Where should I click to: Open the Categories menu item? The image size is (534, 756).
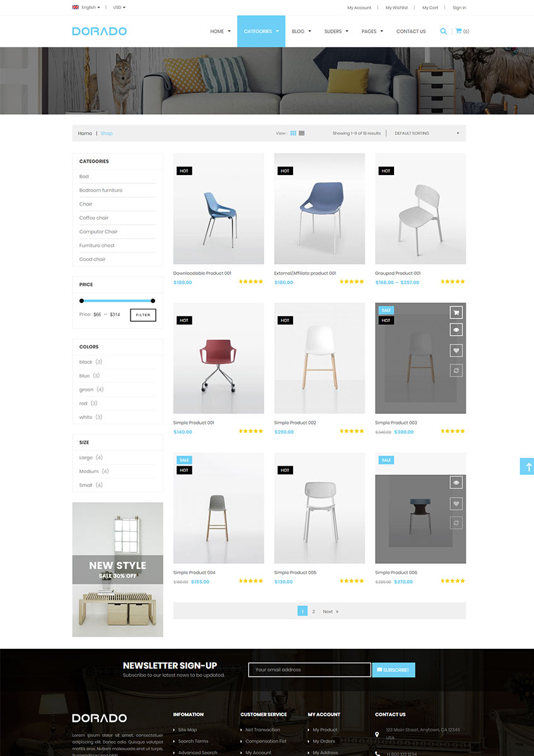[261, 31]
